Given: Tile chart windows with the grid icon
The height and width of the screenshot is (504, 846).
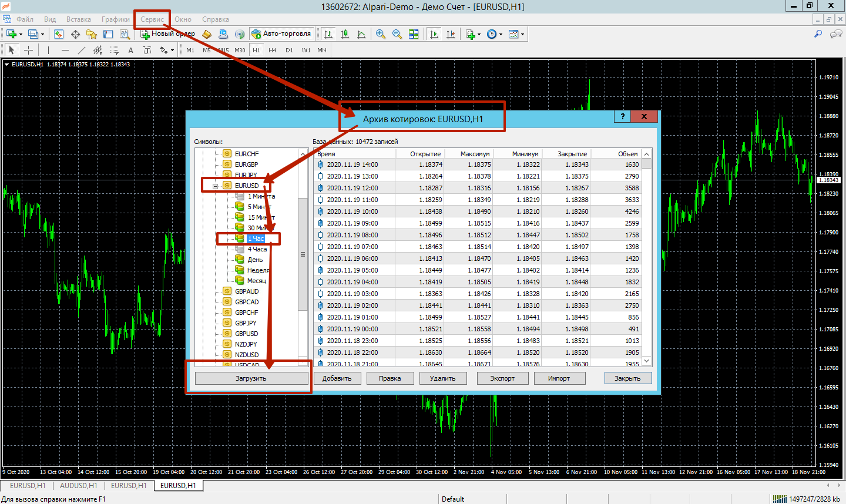Looking at the screenshot, I should (x=414, y=34).
